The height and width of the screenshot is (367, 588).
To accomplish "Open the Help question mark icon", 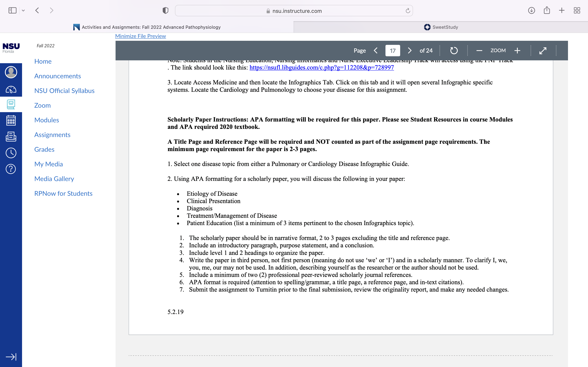I will point(11,169).
